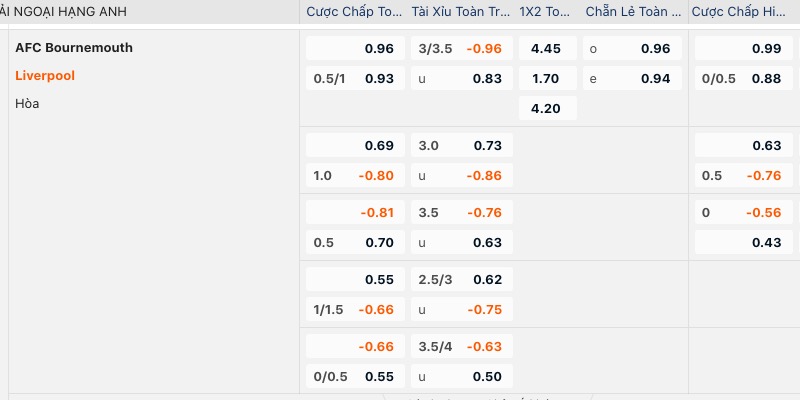Image resolution: width=800 pixels, height=400 pixels.
Task: Select handicap 1.0 odds -0.80
Action: coord(355,176)
